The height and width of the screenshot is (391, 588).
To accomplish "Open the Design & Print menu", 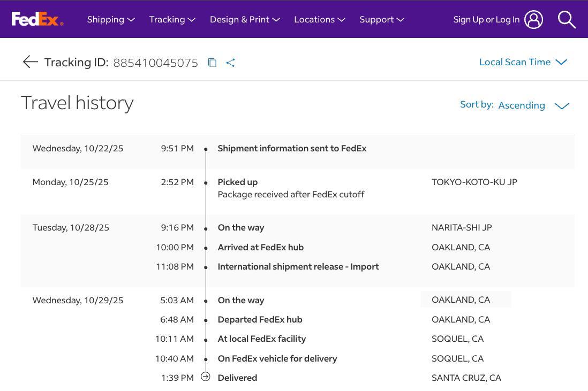I will tap(245, 19).
